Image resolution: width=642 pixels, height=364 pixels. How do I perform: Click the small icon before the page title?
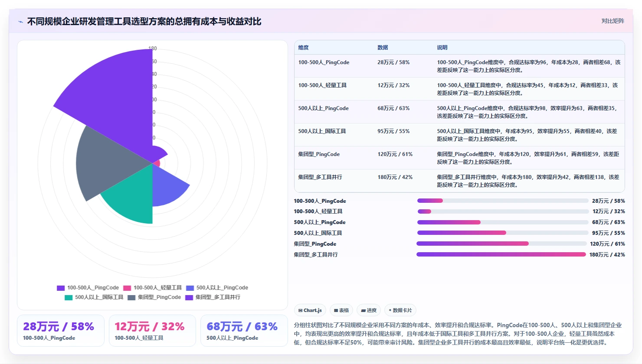(x=20, y=22)
